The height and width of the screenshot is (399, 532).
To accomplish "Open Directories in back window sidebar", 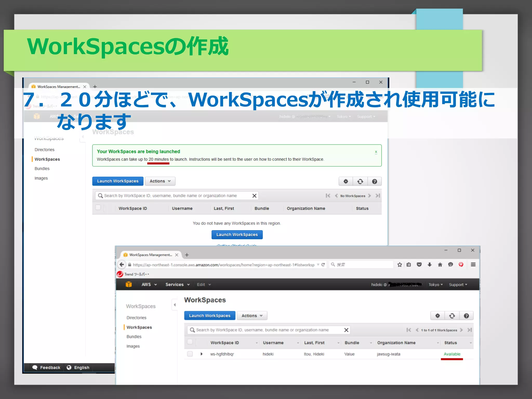I will coord(44,150).
